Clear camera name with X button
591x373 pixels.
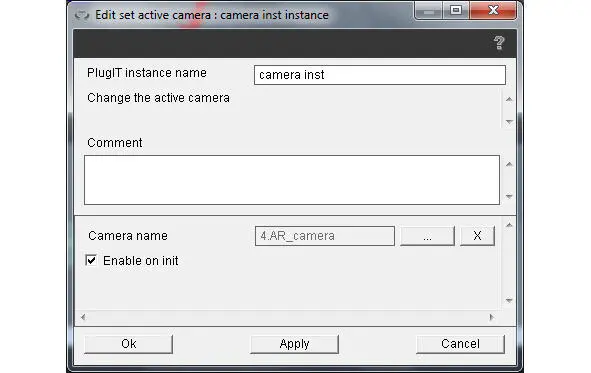tap(477, 236)
